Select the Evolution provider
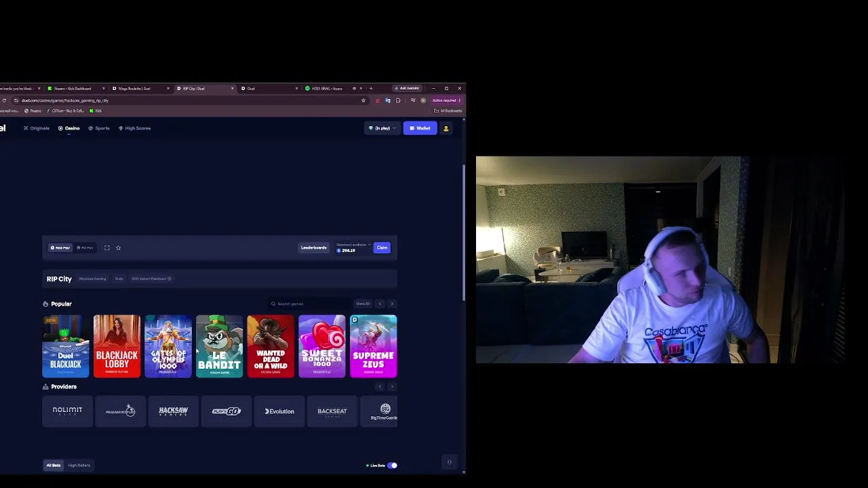868x488 pixels. [x=279, y=411]
